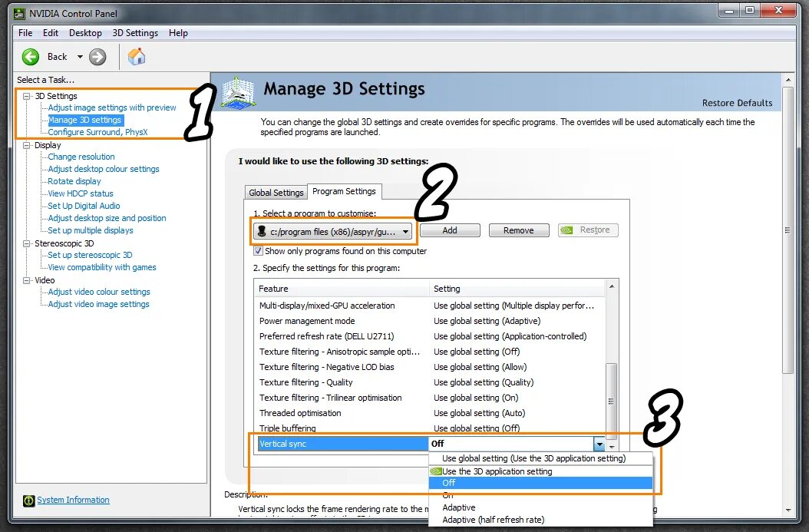
Task: Click the main panel vertical scrollbar thumb
Action: click(x=788, y=230)
